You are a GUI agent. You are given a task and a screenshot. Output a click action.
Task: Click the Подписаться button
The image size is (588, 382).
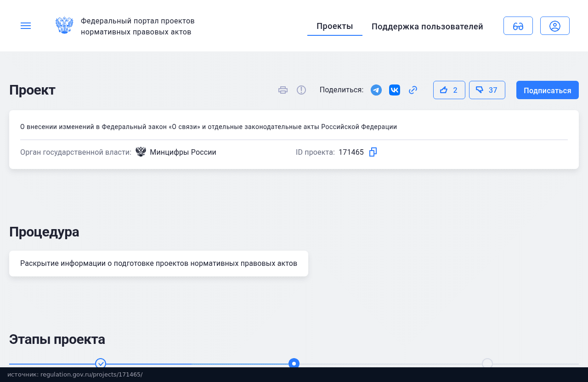tap(548, 90)
